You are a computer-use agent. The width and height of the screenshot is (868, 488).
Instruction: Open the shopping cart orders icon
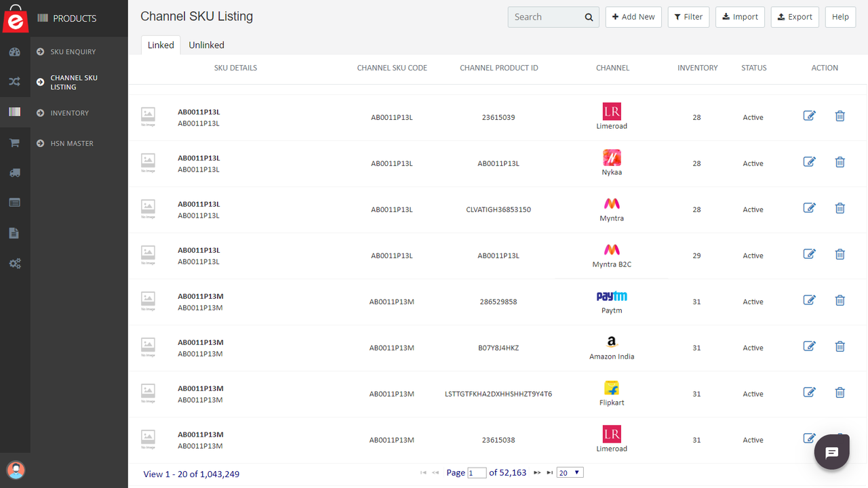point(15,143)
